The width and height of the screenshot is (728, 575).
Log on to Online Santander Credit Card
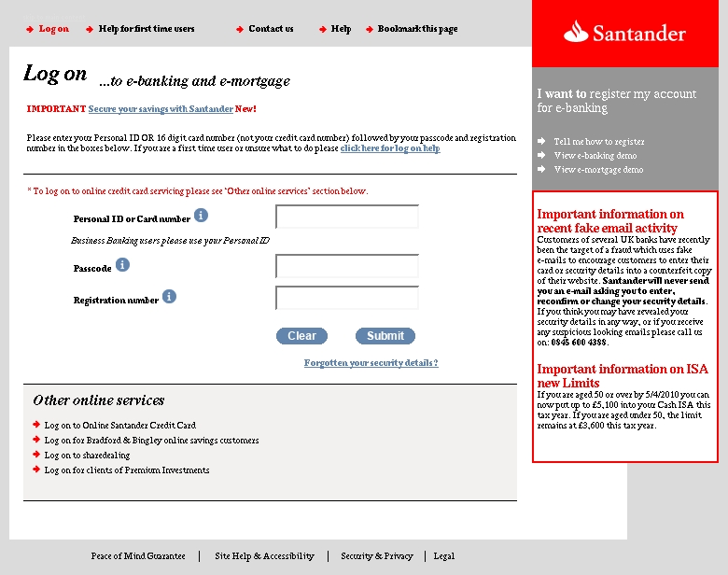pos(119,425)
